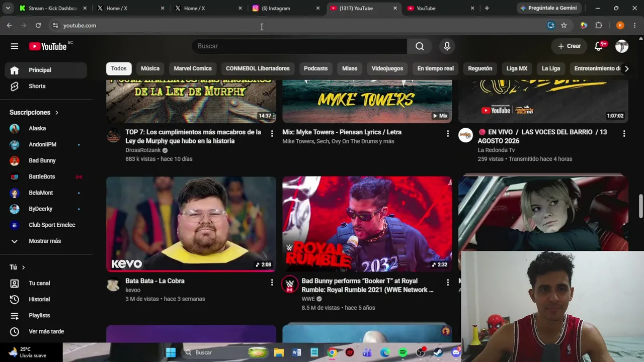Select the Podcasts filter chip

315,68
